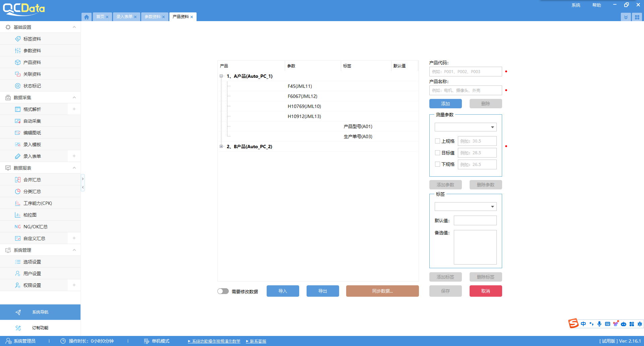The height and width of the screenshot is (346, 644).
Task: Switch to the 录入表单 tab
Action: click(124, 17)
